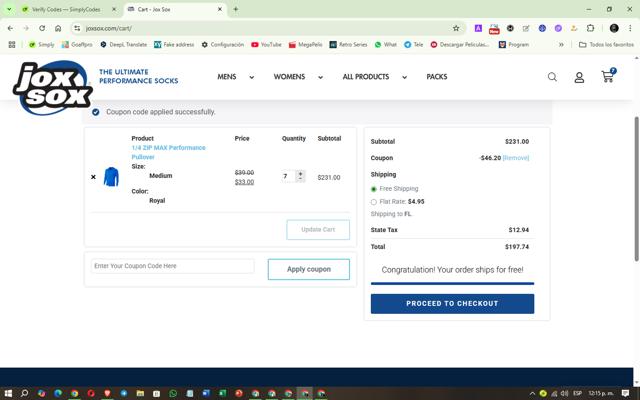Focus the Enter Your Coupon Code Here field
The height and width of the screenshot is (400, 640).
click(x=172, y=266)
